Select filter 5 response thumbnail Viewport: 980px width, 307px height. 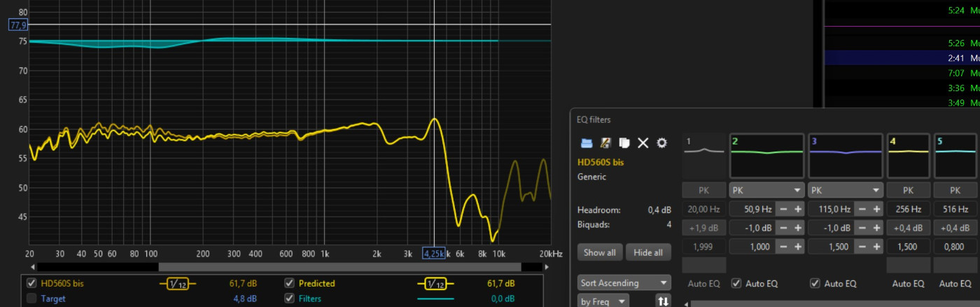tap(955, 156)
